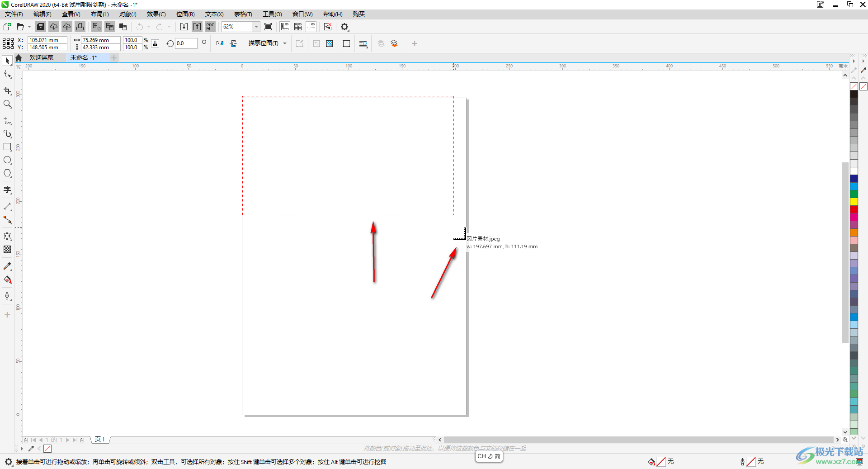Click the CH input method indicator
Screen dimensions: 868x469
(x=489, y=456)
